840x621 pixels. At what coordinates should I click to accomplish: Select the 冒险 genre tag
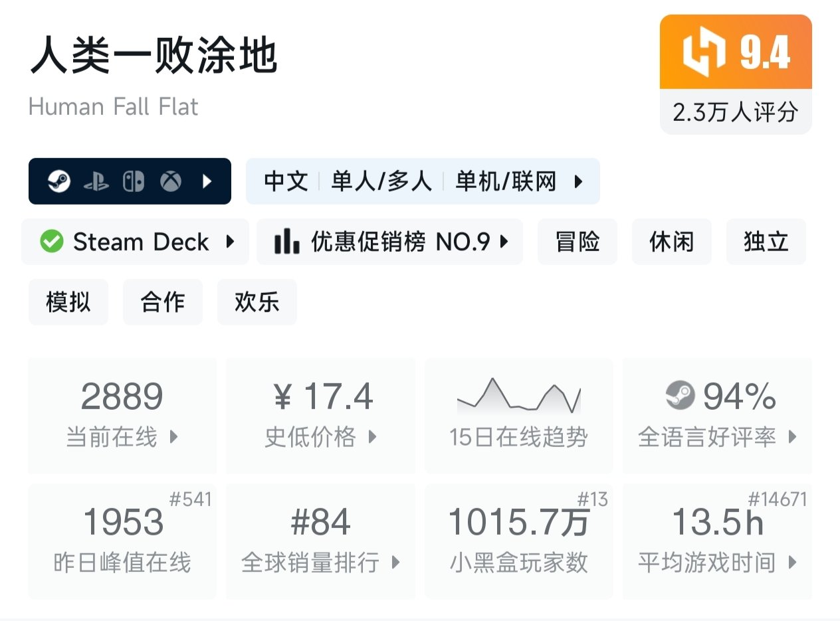pos(577,242)
